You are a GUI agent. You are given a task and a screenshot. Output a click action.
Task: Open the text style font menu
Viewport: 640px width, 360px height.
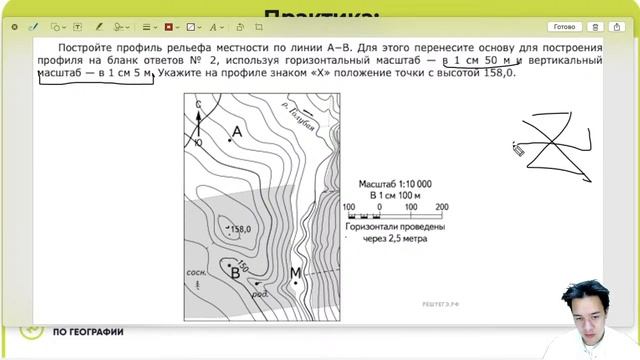coord(216,27)
